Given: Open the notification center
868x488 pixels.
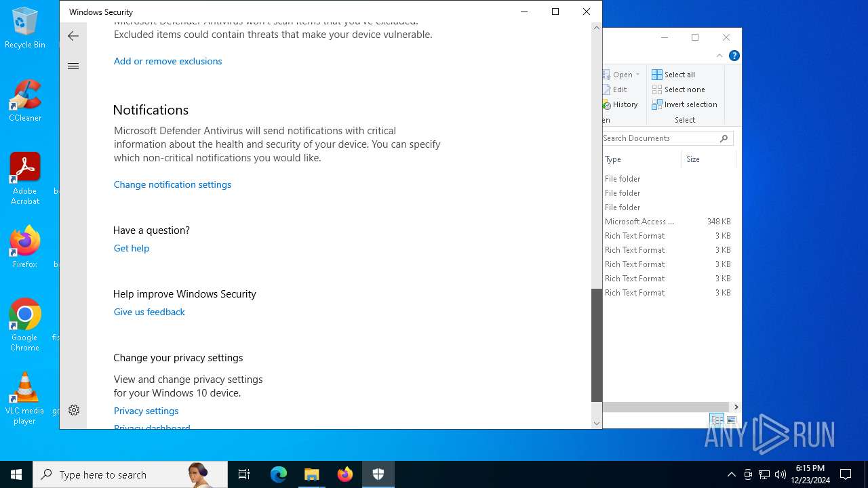Looking at the screenshot, I should [846, 474].
